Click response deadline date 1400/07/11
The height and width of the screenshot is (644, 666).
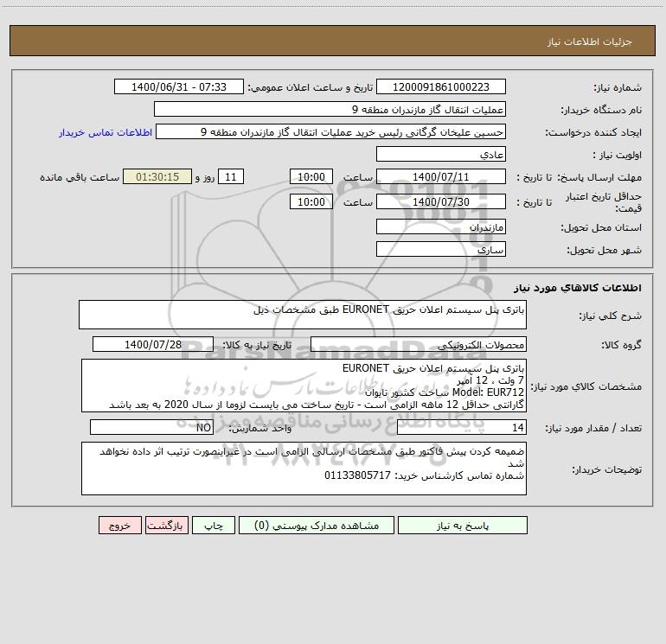click(441, 176)
